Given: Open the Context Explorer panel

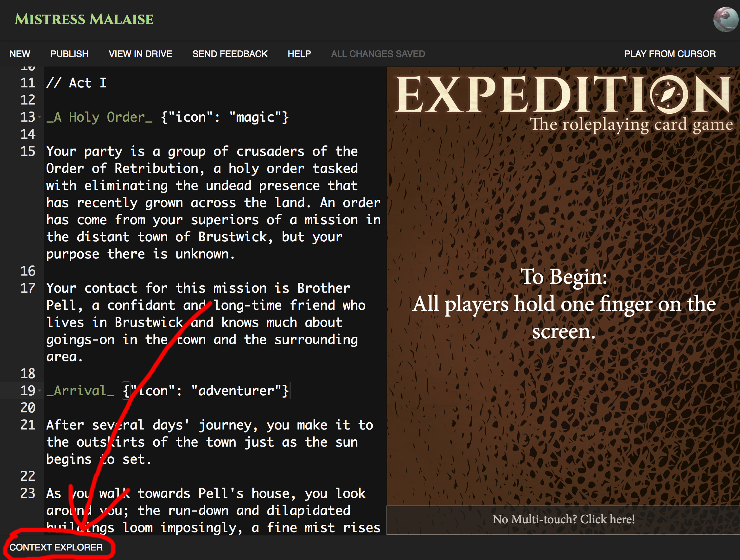Looking at the screenshot, I should [56, 547].
